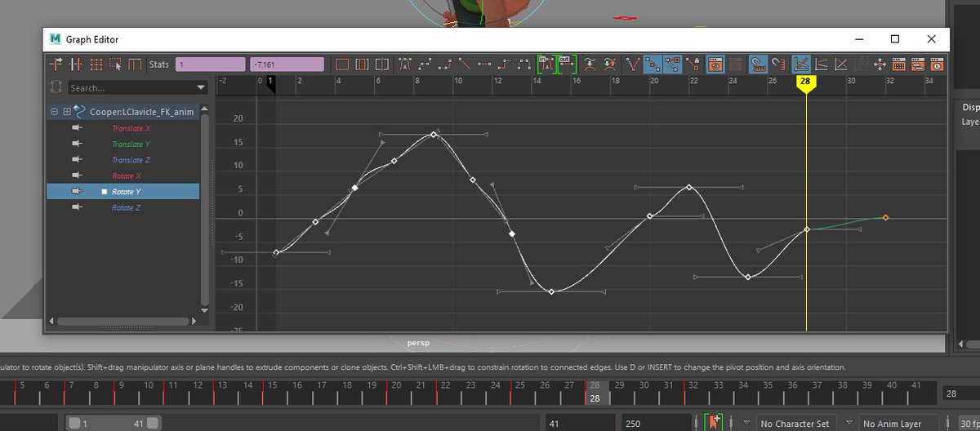Click the Maya logo in Graph Editor title
Image resolution: width=980 pixels, height=431 pixels.
click(56, 39)
